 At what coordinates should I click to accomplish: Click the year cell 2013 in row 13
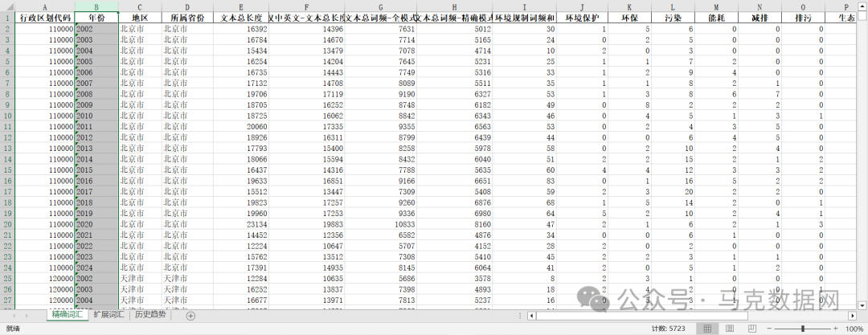(x=96, y=148)
